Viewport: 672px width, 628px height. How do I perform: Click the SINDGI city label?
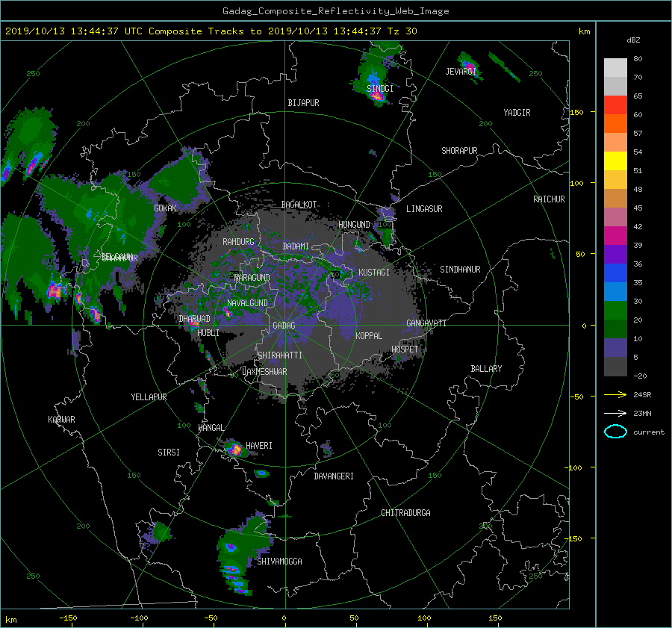[380, 88]
